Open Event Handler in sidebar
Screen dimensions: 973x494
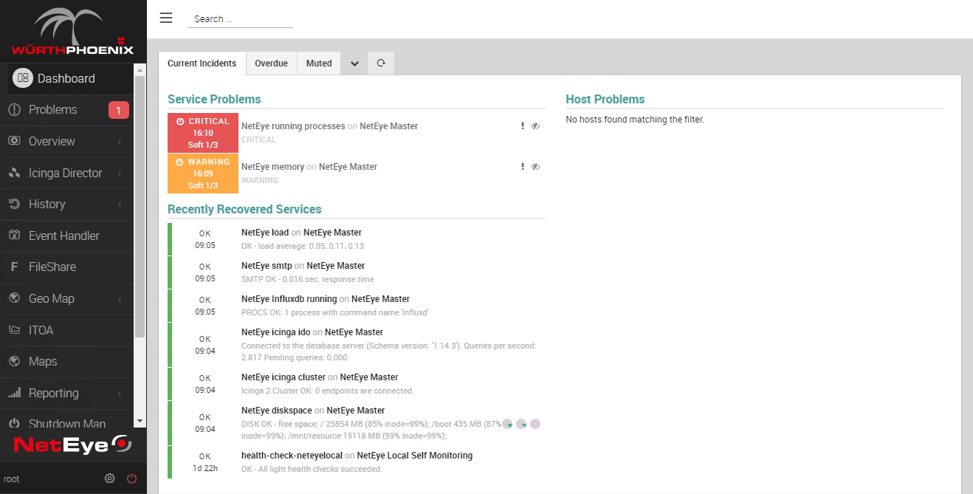click(x=66, y=236)
